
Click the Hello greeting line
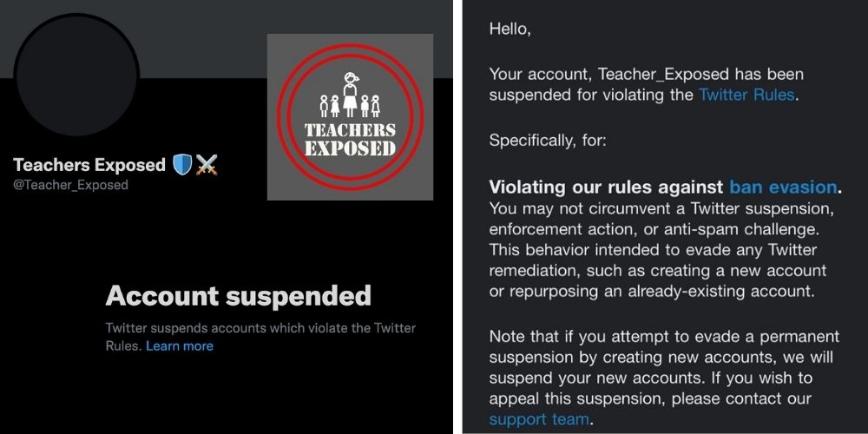click(x=510, y=29)
